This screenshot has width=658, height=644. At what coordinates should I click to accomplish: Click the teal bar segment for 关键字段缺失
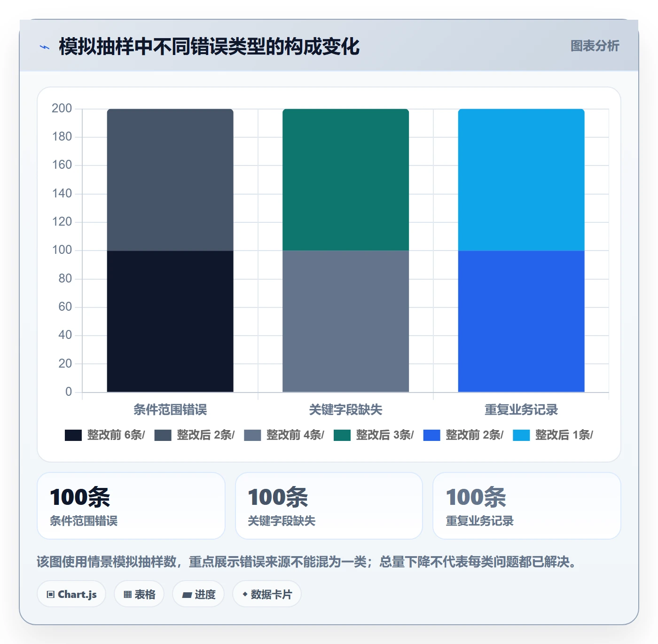click(345, 180)
